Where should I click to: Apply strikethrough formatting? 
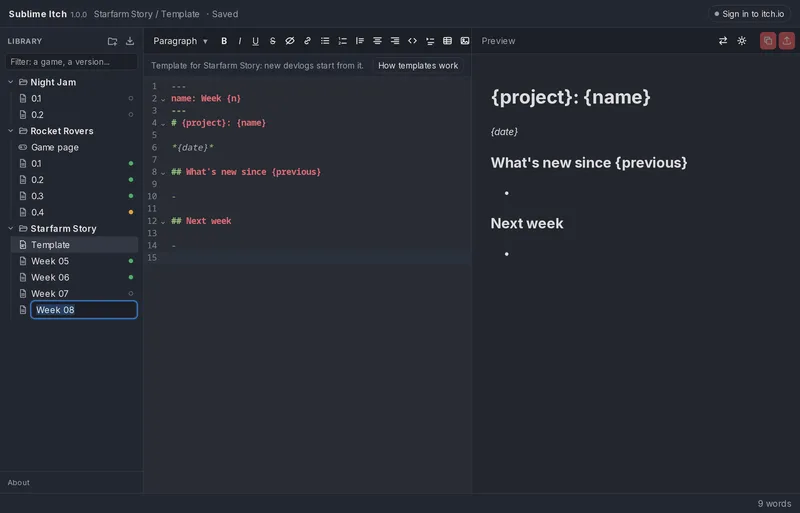[272, 41]
